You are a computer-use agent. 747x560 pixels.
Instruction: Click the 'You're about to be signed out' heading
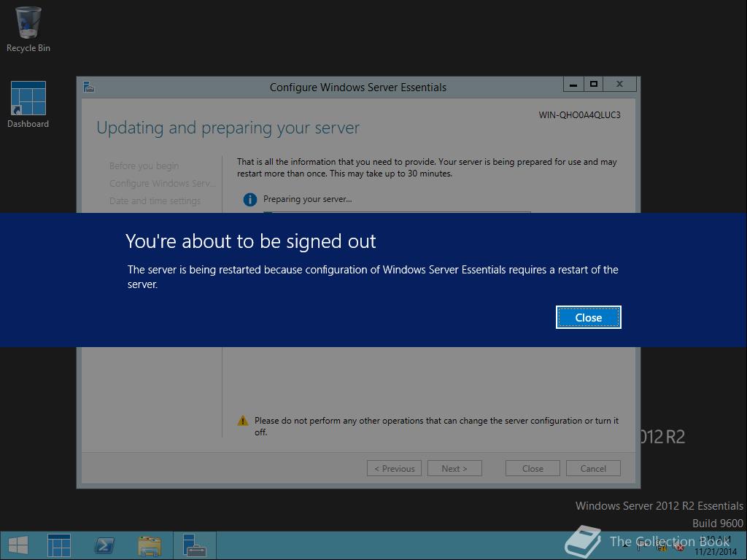(x=251, y=241)
